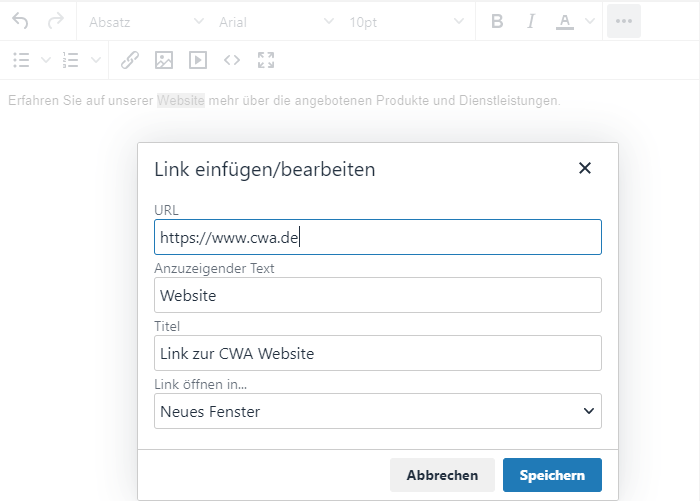The image size is (700, 501).
Task: Click the undo arrow icon
Action: point(21,21)
